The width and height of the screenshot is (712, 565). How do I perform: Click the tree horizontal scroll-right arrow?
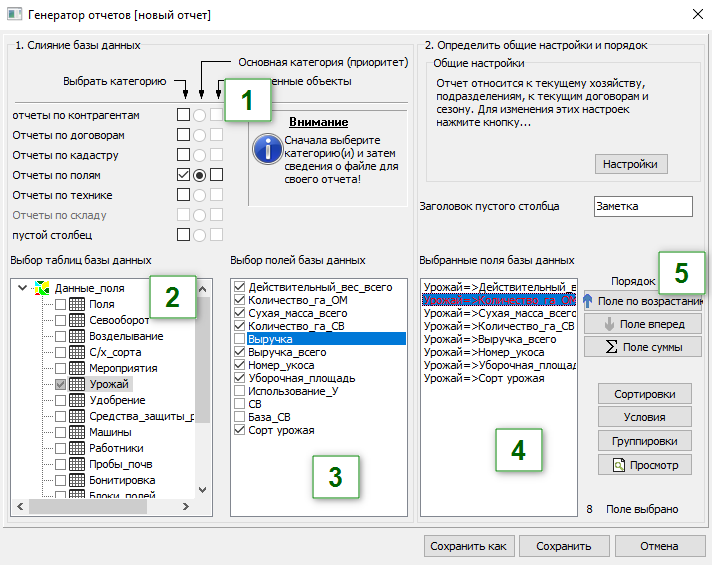pos(186,506)
